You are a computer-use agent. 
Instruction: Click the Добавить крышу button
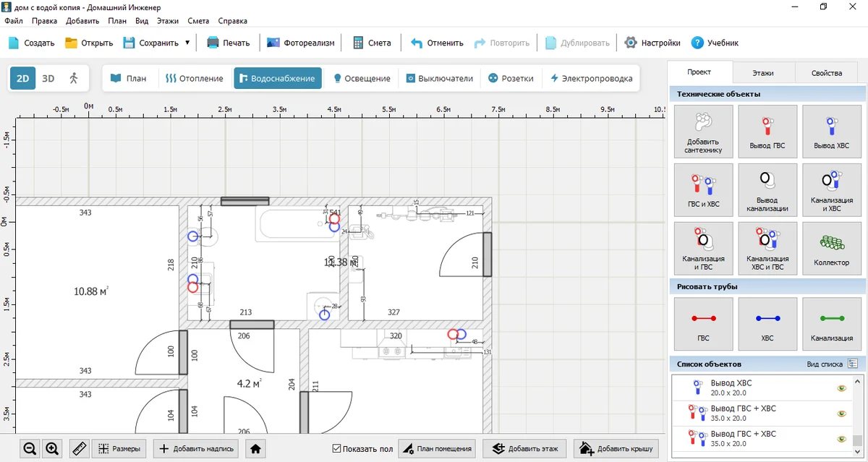(x=617, y=448)
